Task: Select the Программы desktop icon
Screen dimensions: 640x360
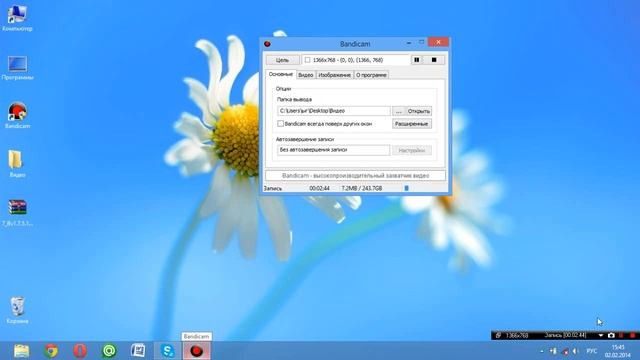Action: coord(17,68)
